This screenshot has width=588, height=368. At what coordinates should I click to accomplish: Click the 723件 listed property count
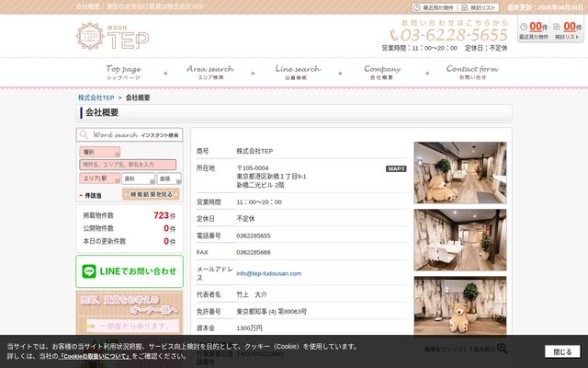(x=164, y=215)
